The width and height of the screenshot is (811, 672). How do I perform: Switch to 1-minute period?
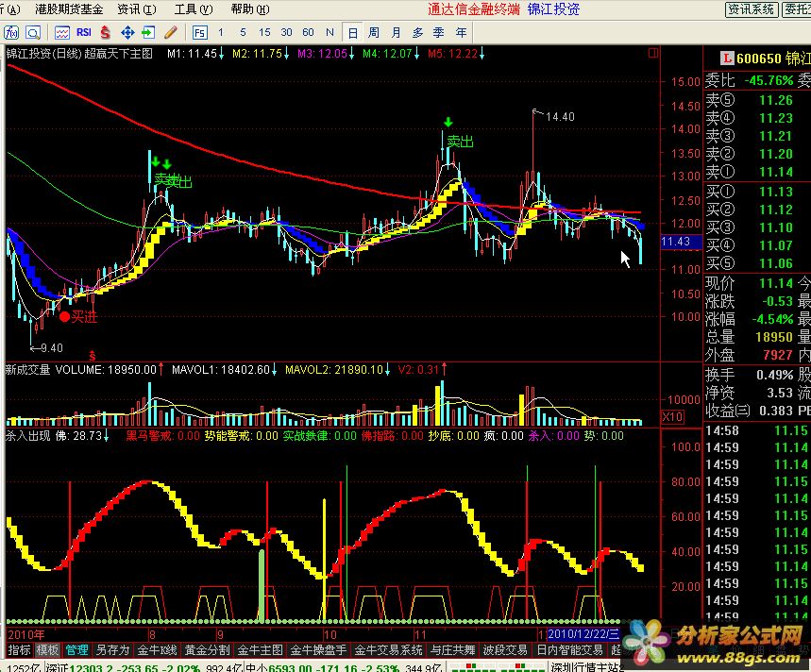(221, 33)
